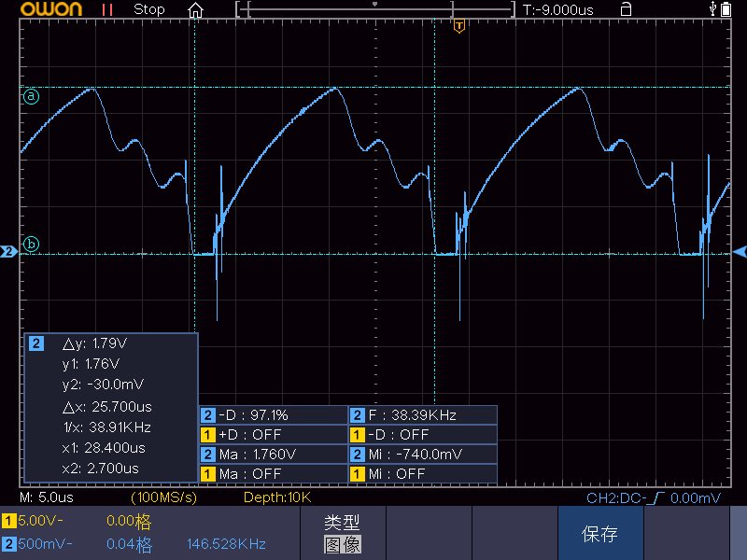Viewport: 747px width, 560px height.
Task: Click the 保存 save button
Action: (x=600, y=533)
